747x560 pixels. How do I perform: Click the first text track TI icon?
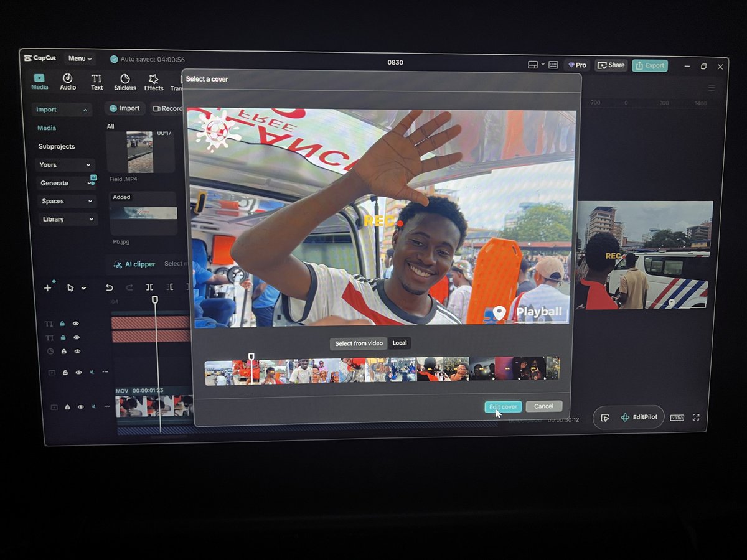click(49, 324)
